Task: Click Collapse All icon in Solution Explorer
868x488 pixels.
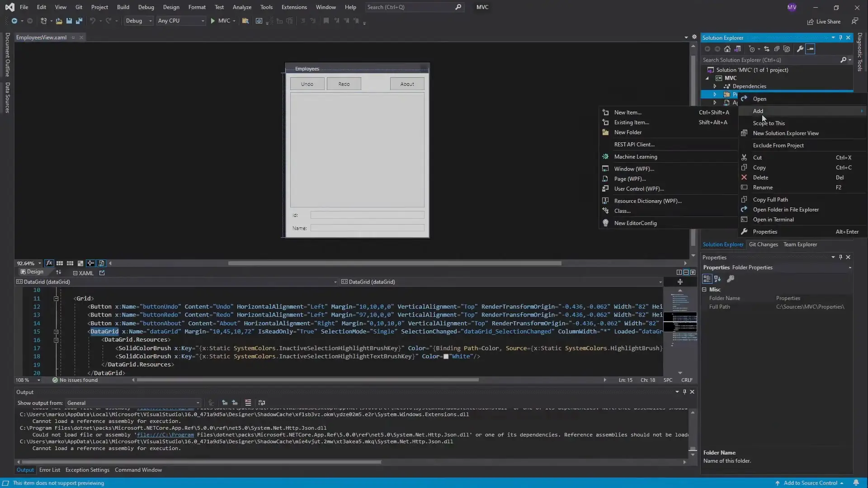Action: tap(777, 49)
